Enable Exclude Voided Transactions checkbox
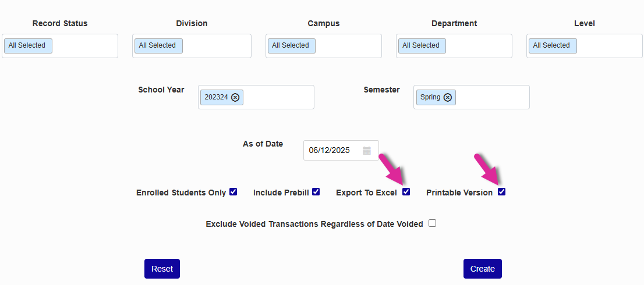Image resolution: width=644 pixels, height=285 pixels. pos(433,223)
